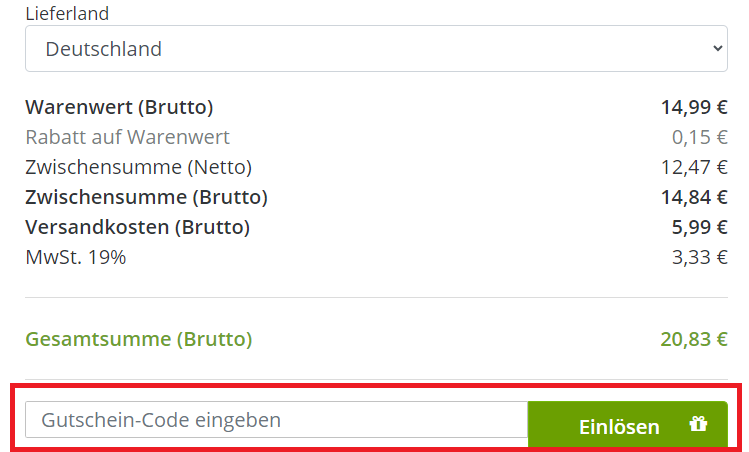Select the 20,83 € total amount
The width and height of the screenshot is (749, 452).
tap(693, 339)
